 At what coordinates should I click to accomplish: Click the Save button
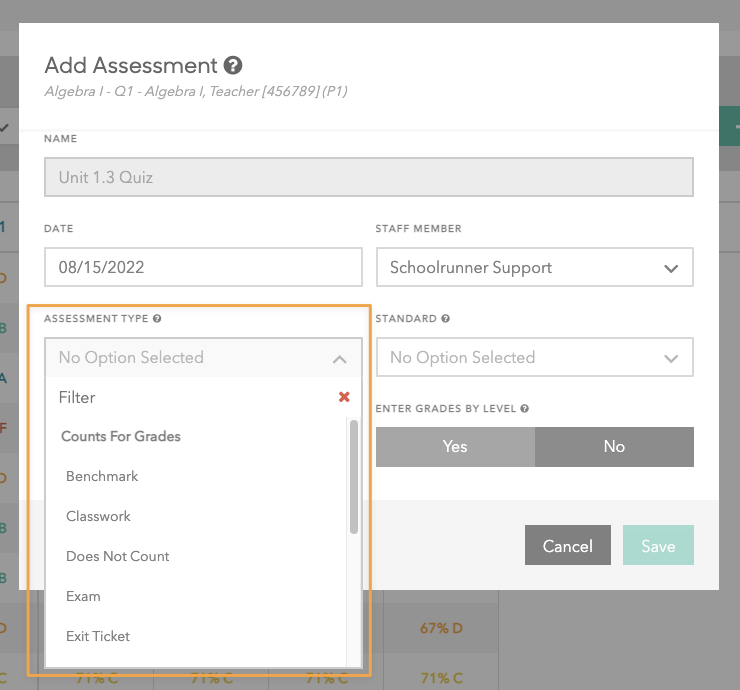658,546
